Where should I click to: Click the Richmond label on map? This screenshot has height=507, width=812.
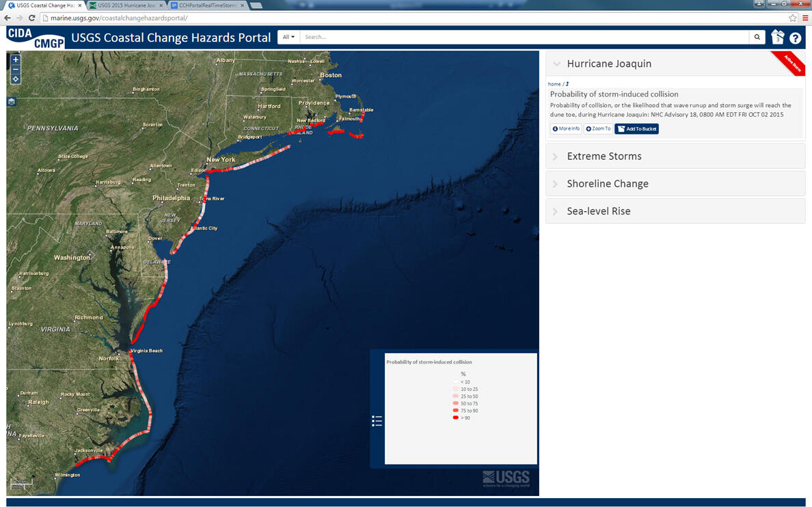(x=89, y=318)
